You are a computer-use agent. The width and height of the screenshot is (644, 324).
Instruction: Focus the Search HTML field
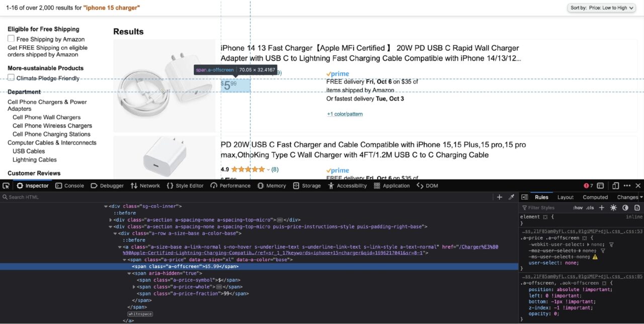[x=247, y=197]
